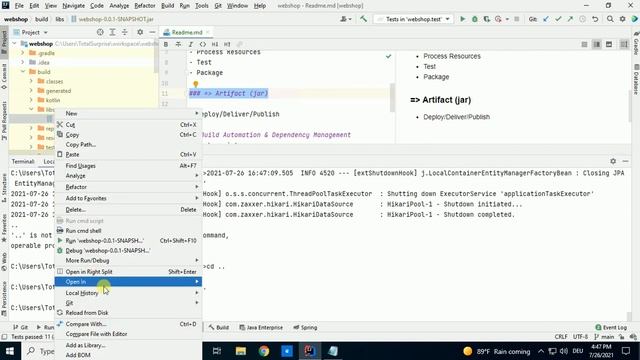The width and height of the screenshot is (640, 360).
Task: Open the Build tool window button
Action: pyautogui.click(x=218, y=327)
